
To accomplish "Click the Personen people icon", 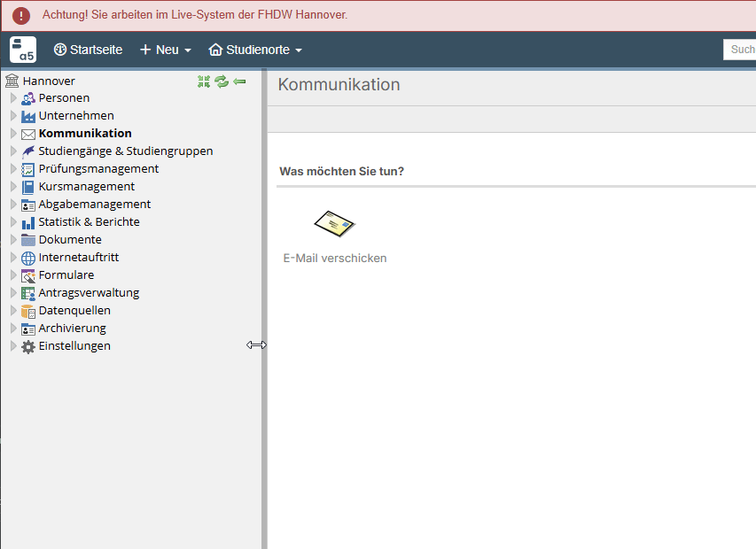I will (x=28, y=98).
